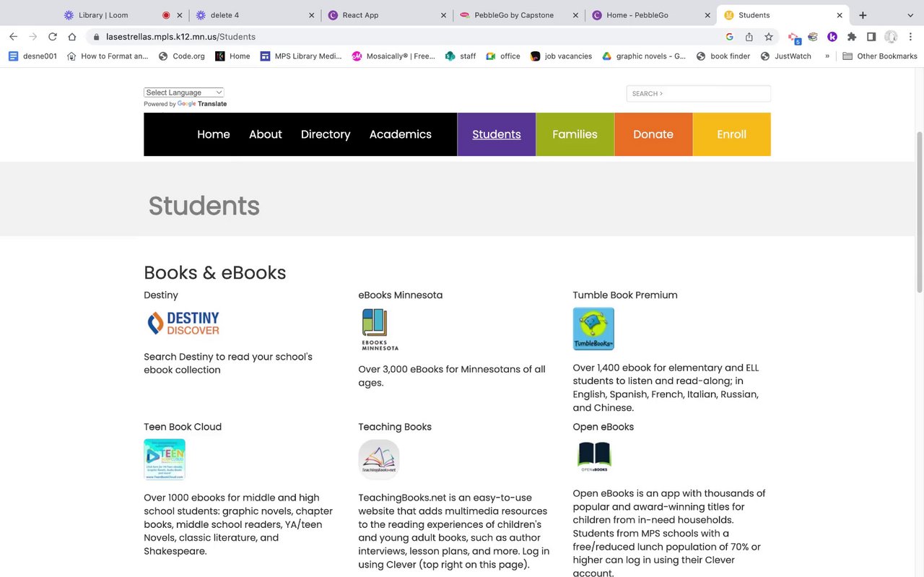Click the site search field
The image size is (924, 577).
(x=698, y=93)
